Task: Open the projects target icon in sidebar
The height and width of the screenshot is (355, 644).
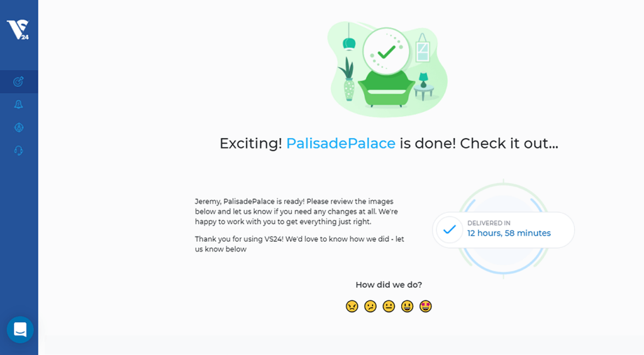Action: point(18,82)
